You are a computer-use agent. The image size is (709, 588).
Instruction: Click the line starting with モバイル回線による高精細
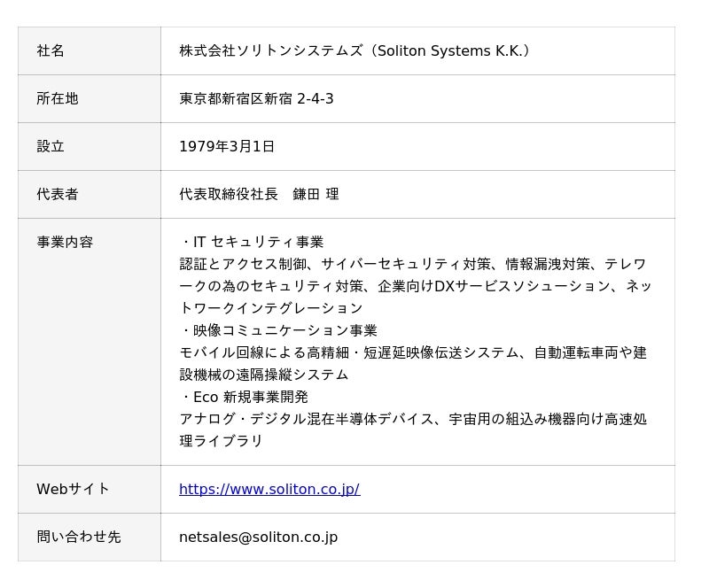[412, 352]
